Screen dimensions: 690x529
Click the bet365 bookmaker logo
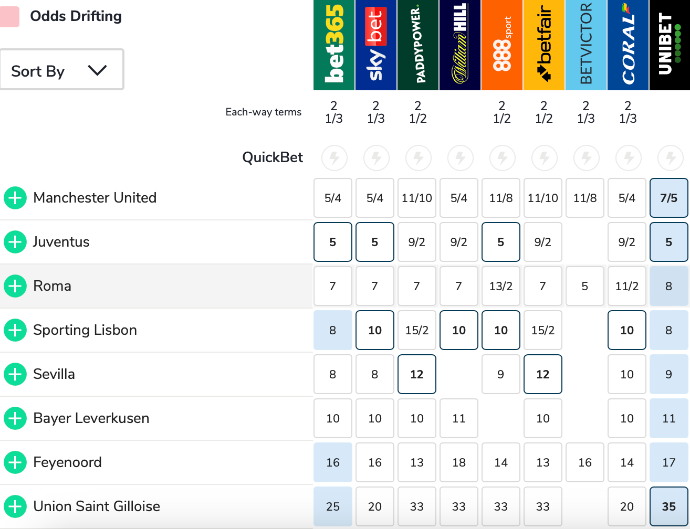(x=333, y=45)
